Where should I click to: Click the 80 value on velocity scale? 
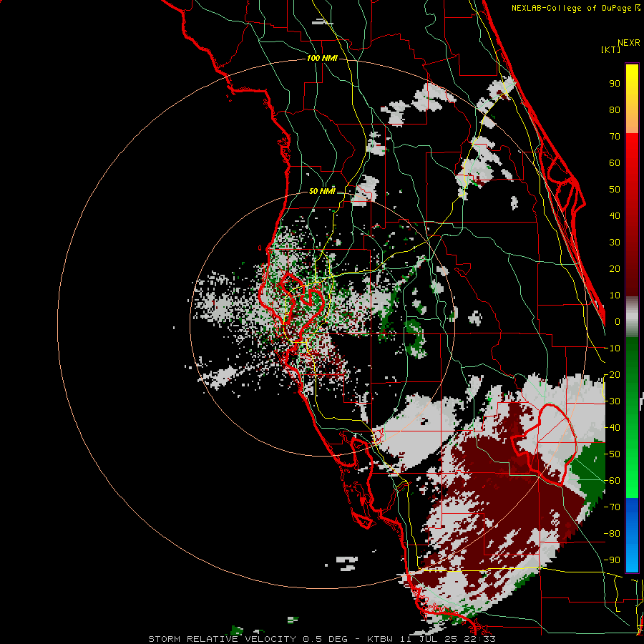pos(615,110)
